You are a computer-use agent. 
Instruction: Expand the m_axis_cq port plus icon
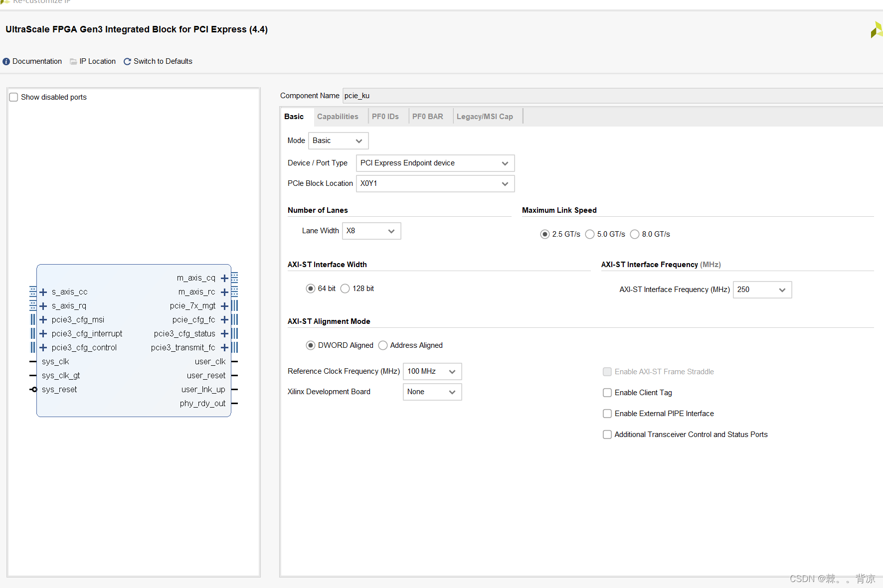click(224, 278)
